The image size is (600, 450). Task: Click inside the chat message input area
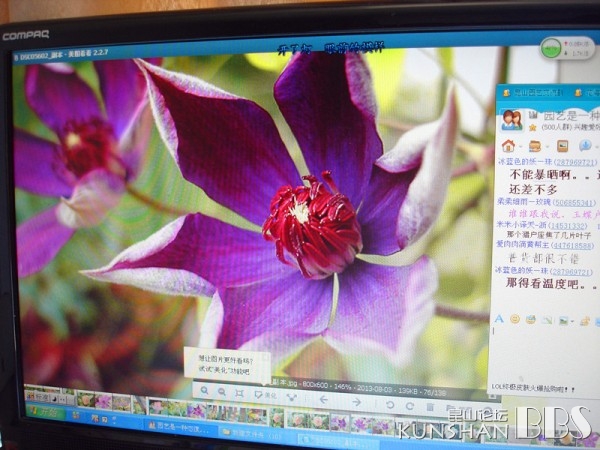(545, 350)
